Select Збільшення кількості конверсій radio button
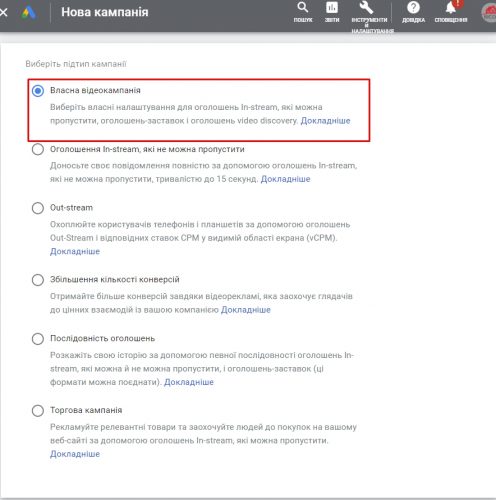The height and width of the screenshot is (500, 496). pos(38,280)
